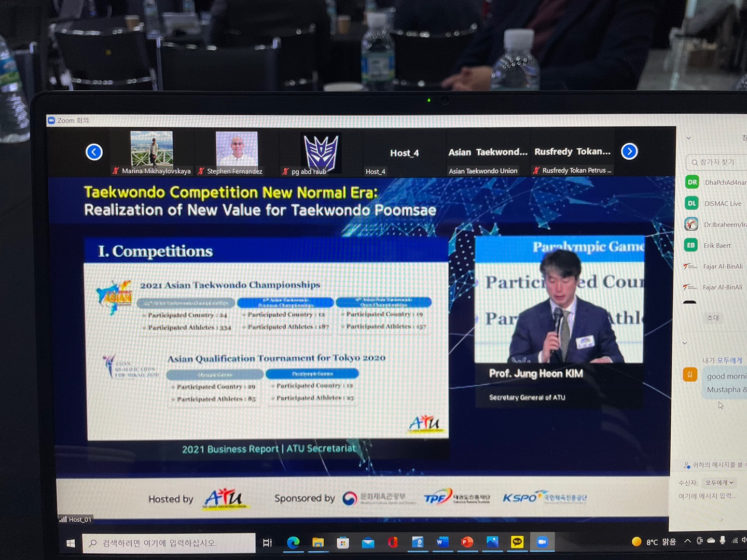Open PowerPoint from the taskbar
This screenshot has width=747, height=560.
467,542
